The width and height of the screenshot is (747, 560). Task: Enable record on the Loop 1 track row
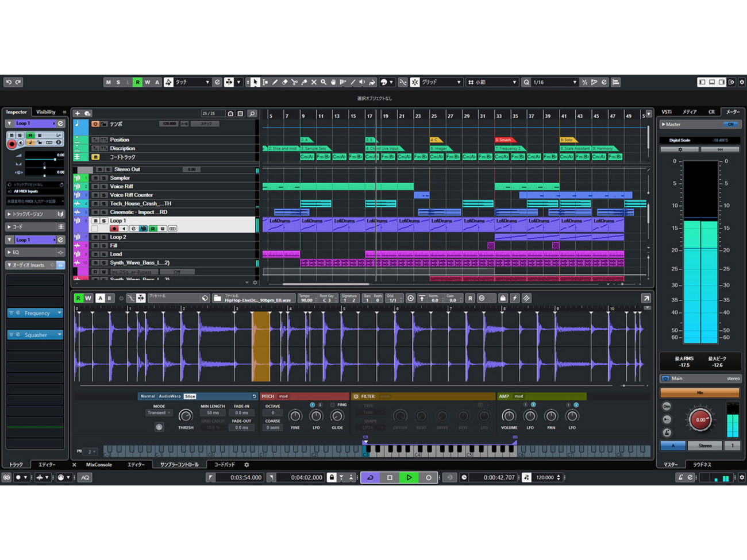114,229
